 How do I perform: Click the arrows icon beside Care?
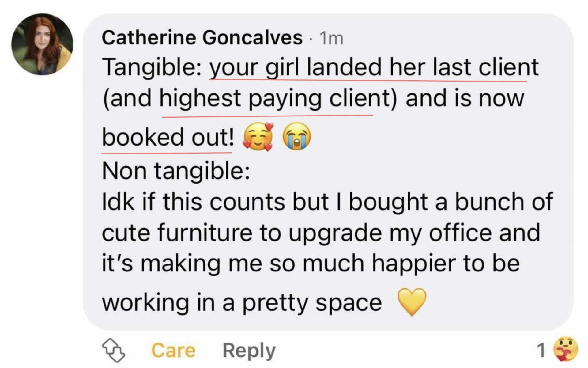point(113,350)
